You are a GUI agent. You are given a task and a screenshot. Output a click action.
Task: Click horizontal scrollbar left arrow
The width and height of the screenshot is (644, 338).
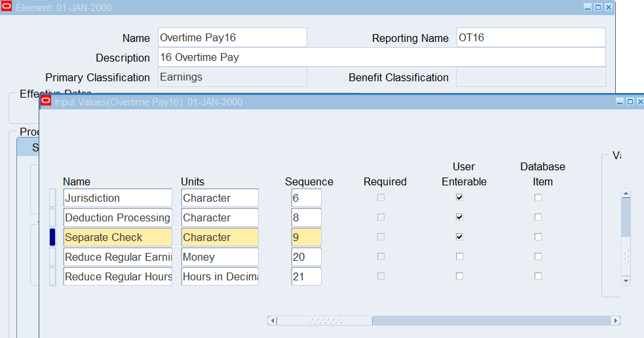point(273,321)
